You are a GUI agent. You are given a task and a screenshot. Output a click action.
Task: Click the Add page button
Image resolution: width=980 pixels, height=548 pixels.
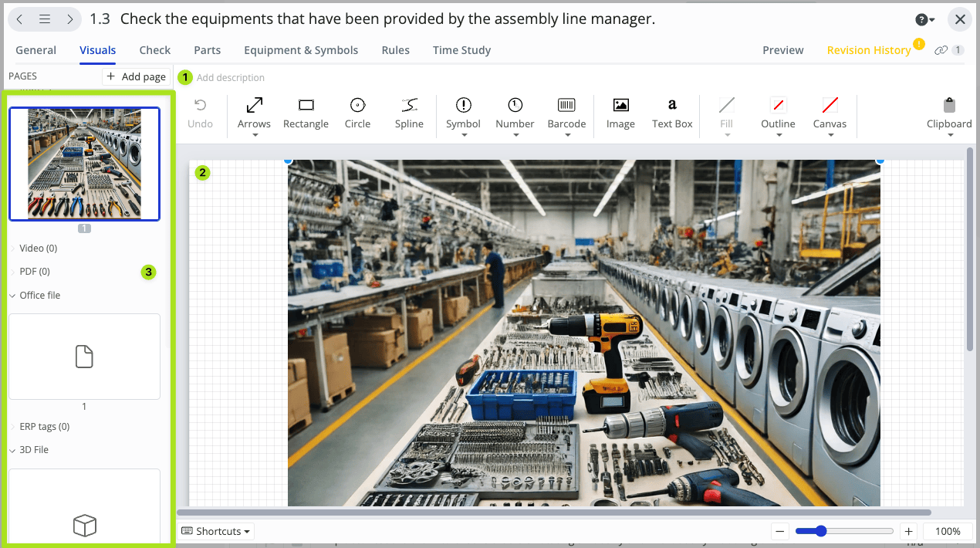pyautogui.click(x=136, y=76)
